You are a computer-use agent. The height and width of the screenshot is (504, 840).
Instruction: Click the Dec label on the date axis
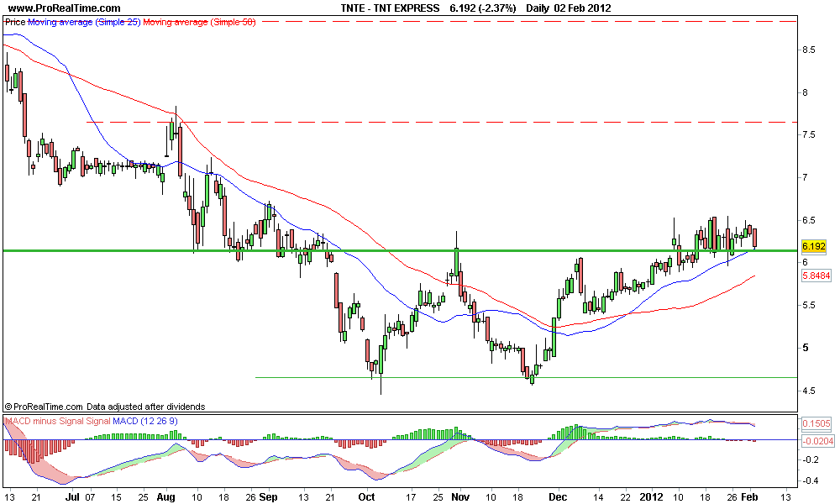point(559,496)
